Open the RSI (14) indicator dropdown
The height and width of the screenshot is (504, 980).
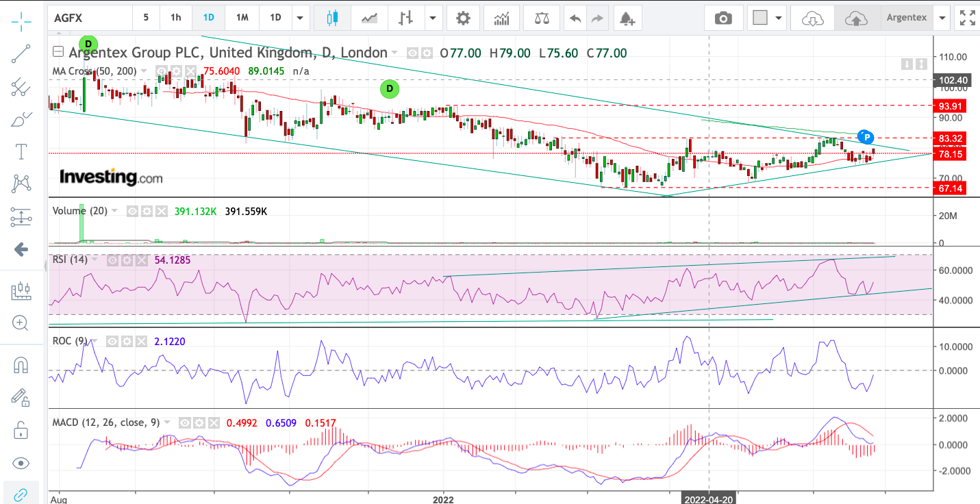[x=95, y=260]
